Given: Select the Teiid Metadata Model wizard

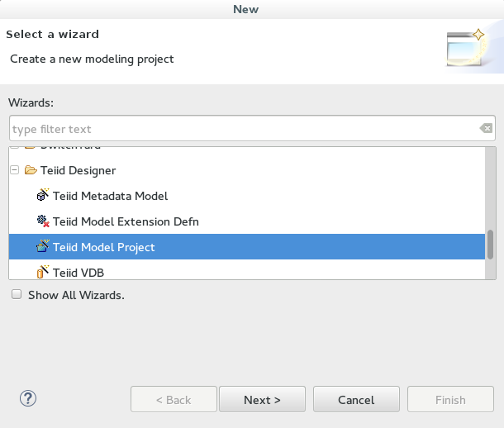Looking at the screenshot, I should pos(110,196).
